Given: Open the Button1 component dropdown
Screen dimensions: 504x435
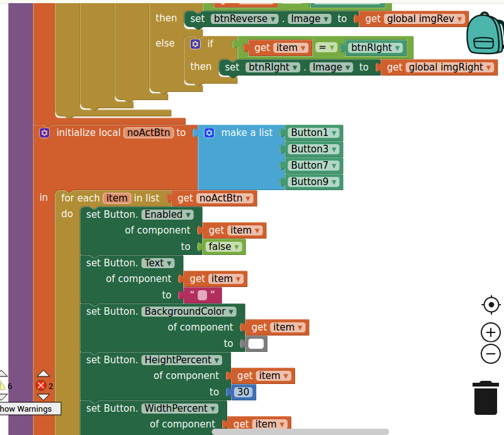Looking at the screenshot, I should 334,133.
